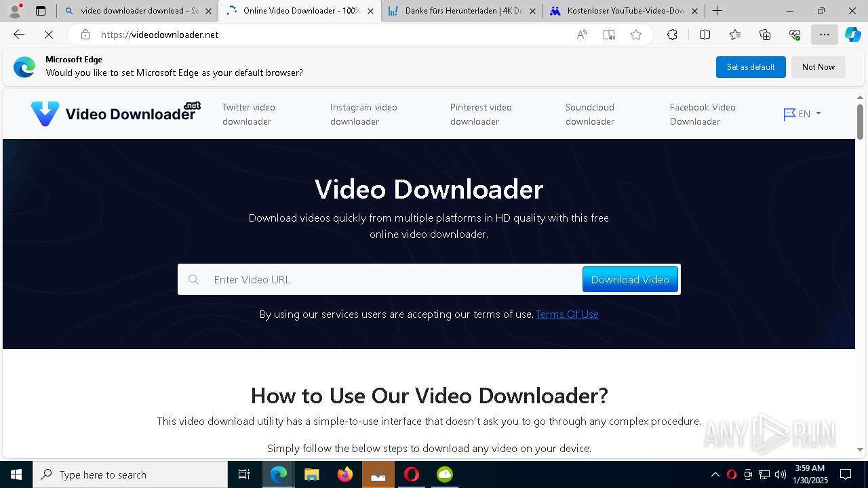Open a new tab with plus icon
Viewport: 868px width, 488px height.
coord(717,11)
